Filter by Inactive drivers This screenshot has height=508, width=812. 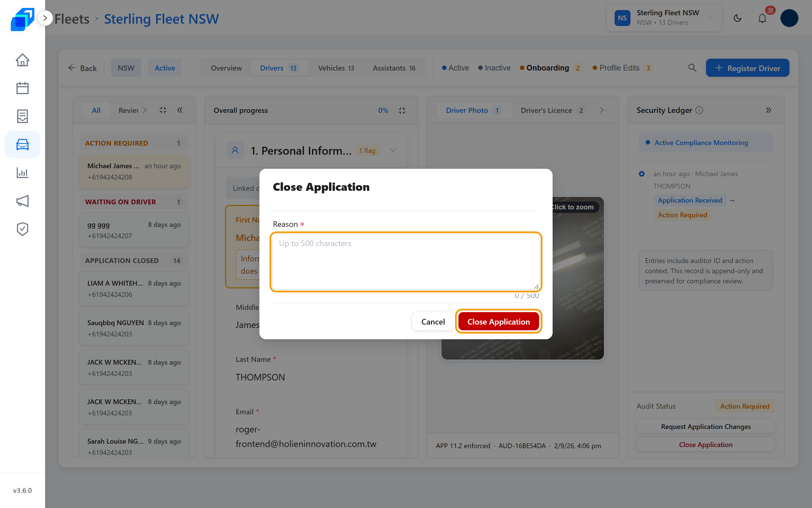494,68
